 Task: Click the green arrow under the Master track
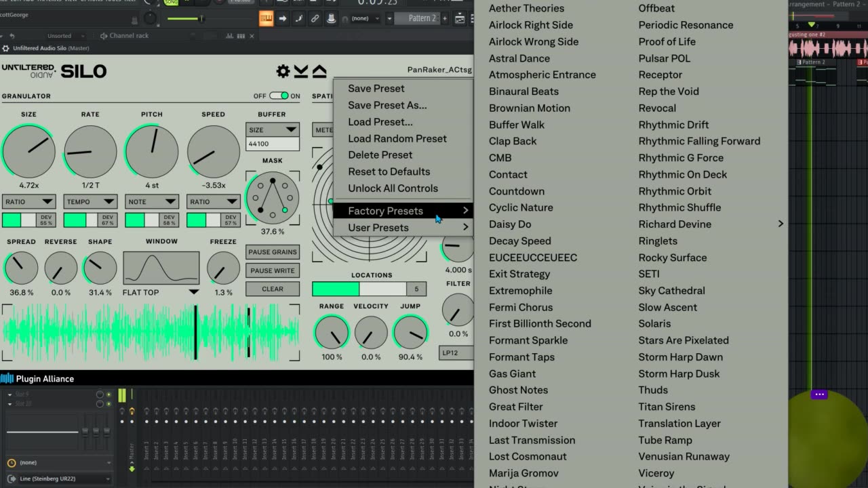pos(132,468)
